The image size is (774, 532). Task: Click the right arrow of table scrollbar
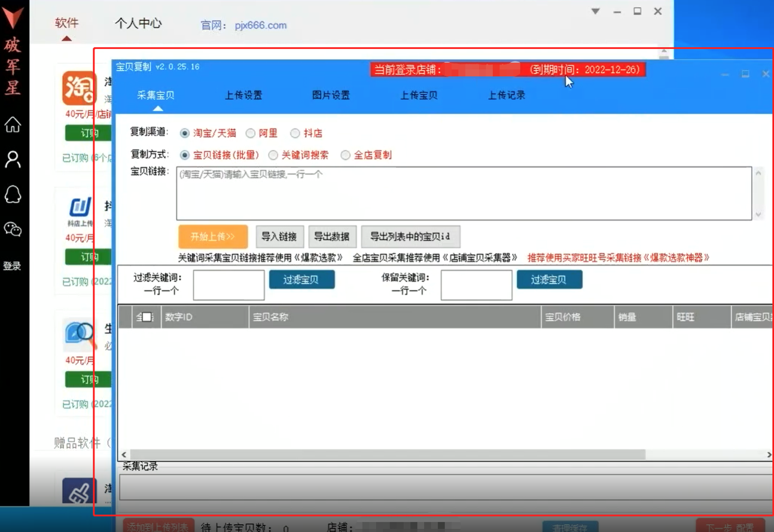pyautogui.click(x=769, y=455)
